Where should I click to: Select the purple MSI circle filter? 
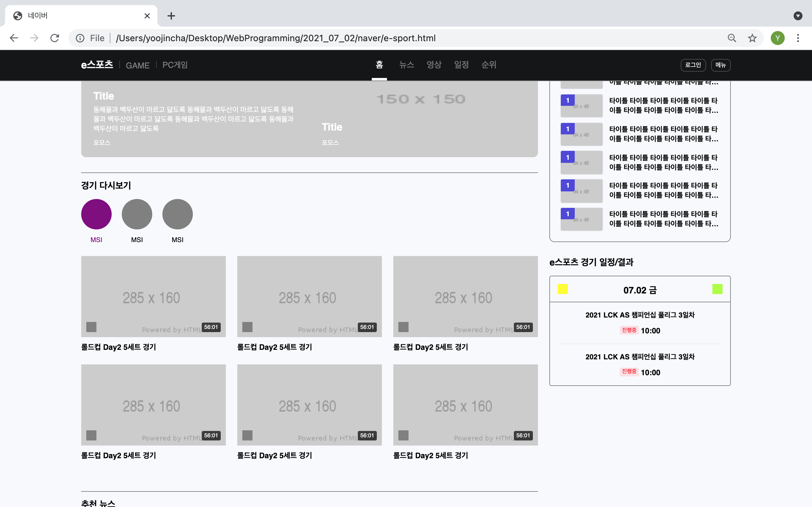tap(96, 214)
